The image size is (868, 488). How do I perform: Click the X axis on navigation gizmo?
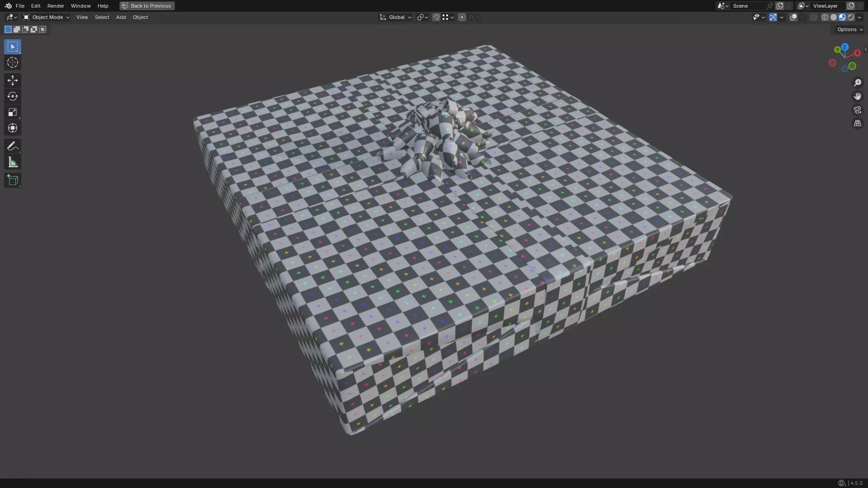pos(857,53)
